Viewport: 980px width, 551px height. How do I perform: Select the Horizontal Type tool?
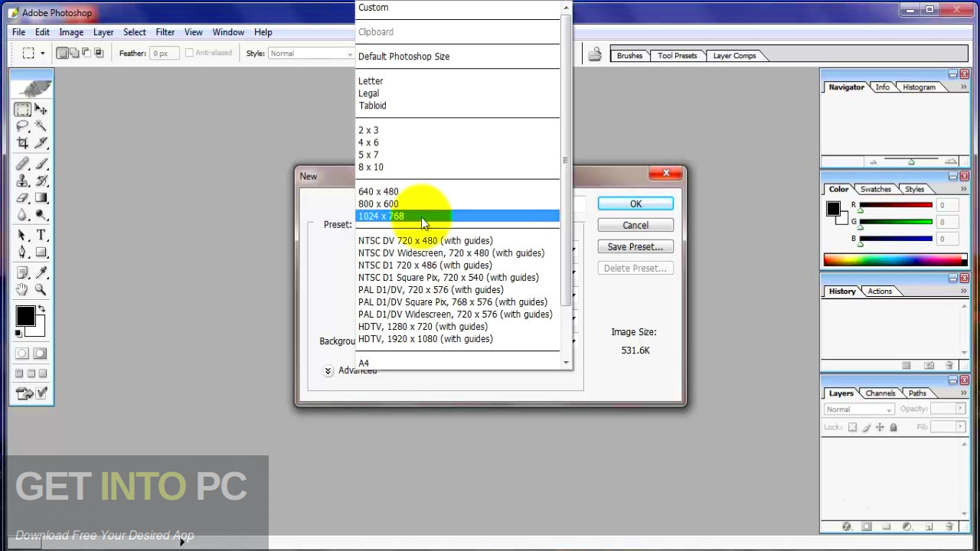click(x=41, y=235)
